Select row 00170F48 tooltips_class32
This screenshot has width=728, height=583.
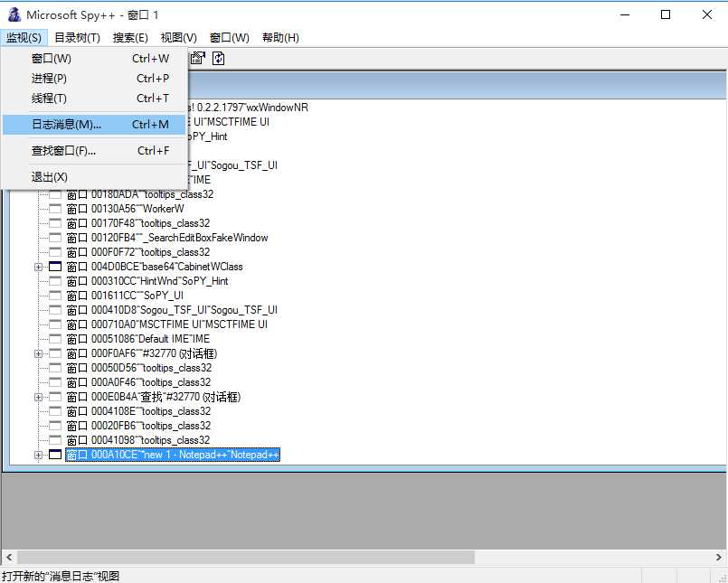point(137,223)
